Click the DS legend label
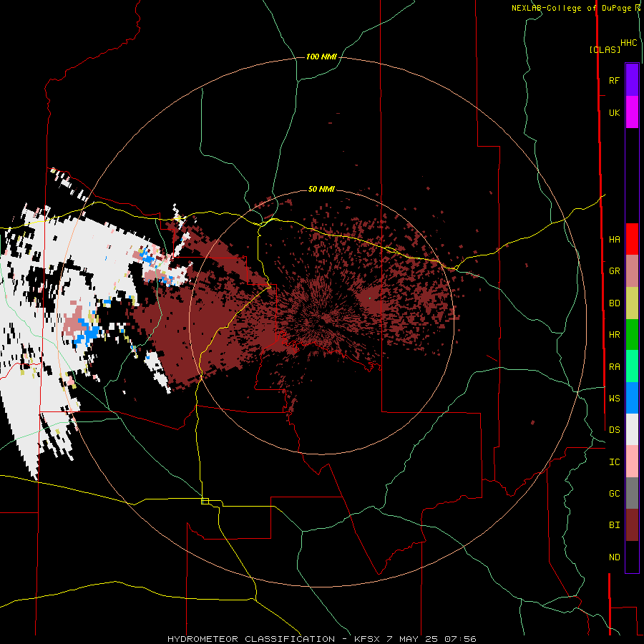The height and width of the screenshot is (644, 644). click(x=614, y=430)
